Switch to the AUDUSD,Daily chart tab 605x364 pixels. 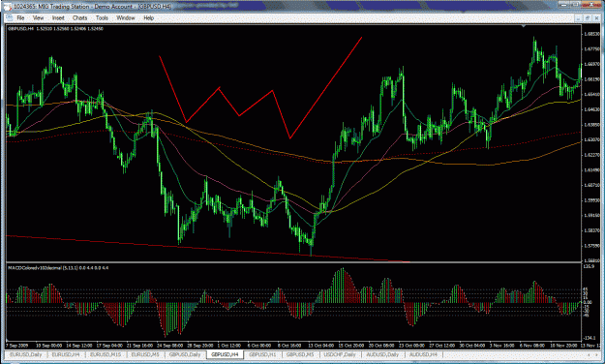[382, 354]
